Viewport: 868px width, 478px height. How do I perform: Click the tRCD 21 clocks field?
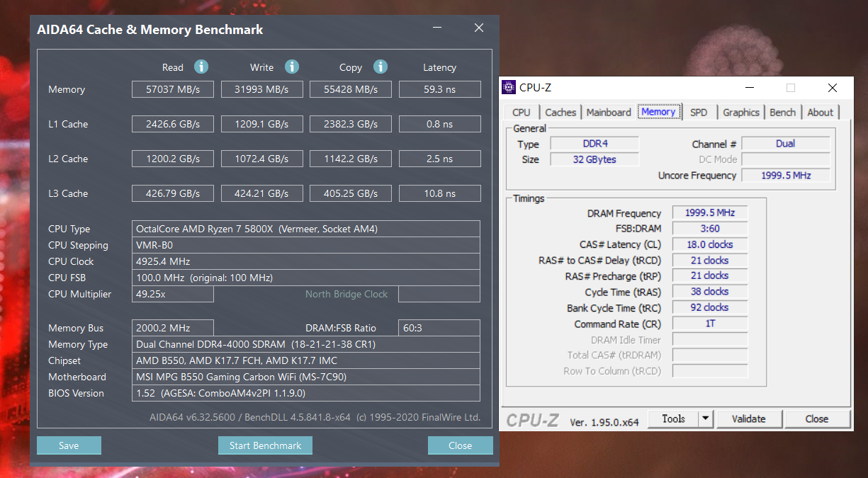pyautogui.click(x=710, y=260)
